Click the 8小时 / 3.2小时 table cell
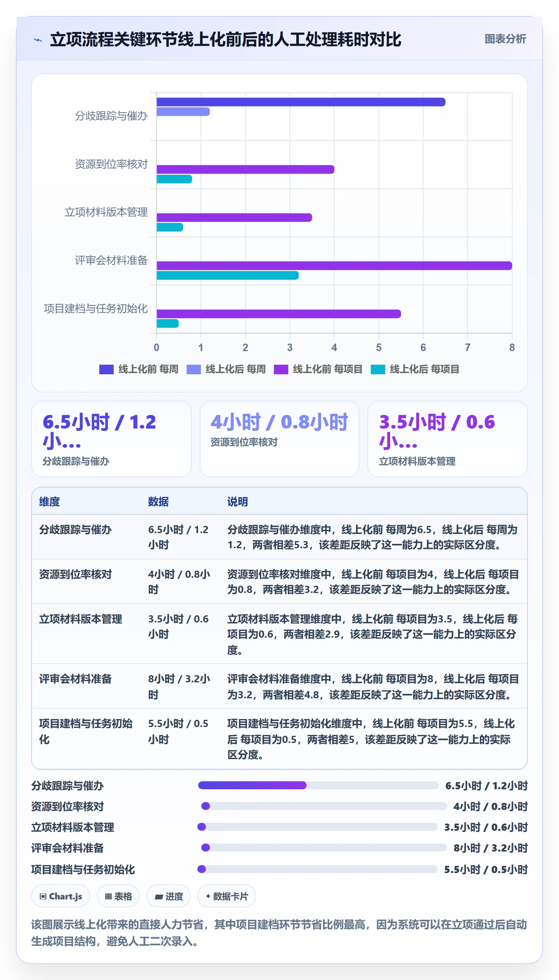Screen dimensions: 559x980 click(179, 687)
